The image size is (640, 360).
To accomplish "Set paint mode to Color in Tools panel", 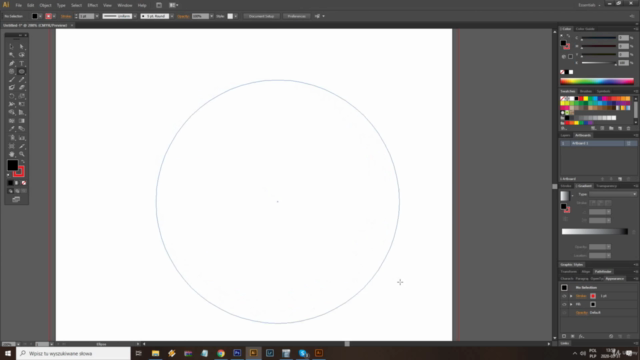I will tap(11, 183).
